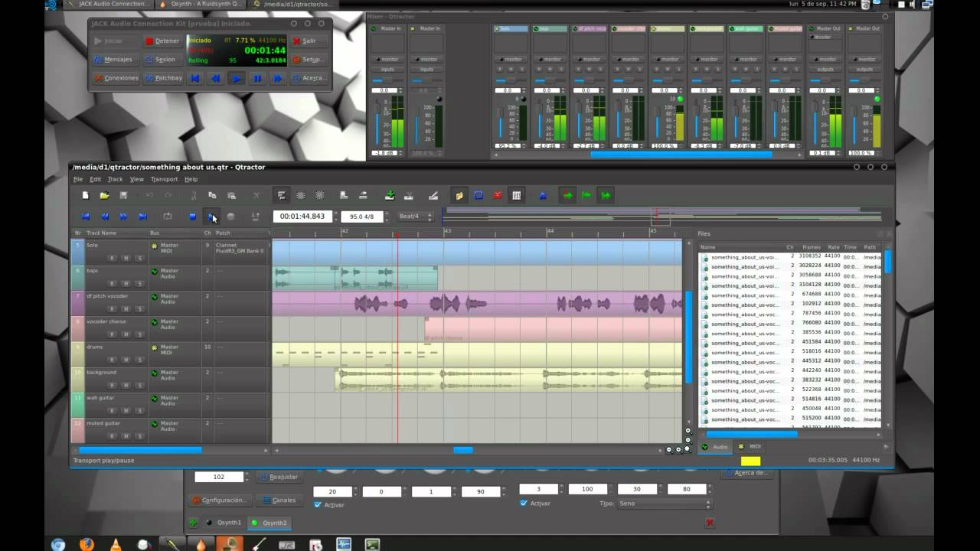This screenshot has height=551, width=980.
Task: Click the Mixer horizontal blue scrollbar
Action: click(681, 154)
